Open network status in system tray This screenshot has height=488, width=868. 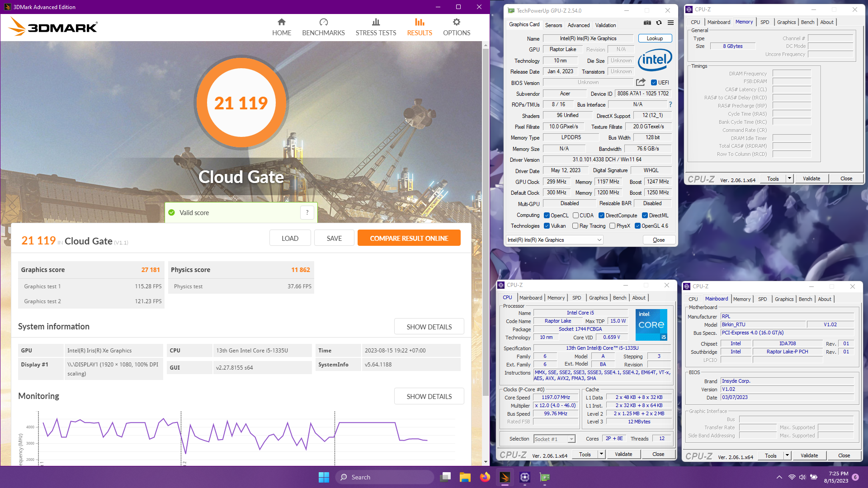(792, 477)
